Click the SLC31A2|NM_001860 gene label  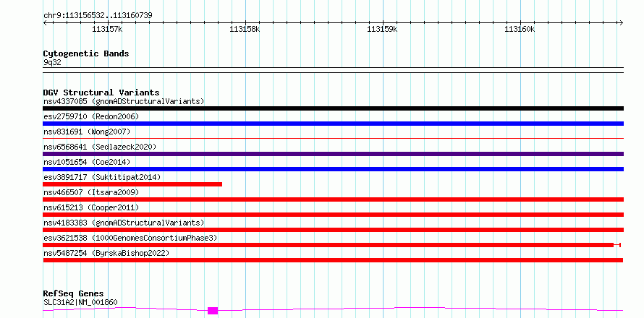80,303
